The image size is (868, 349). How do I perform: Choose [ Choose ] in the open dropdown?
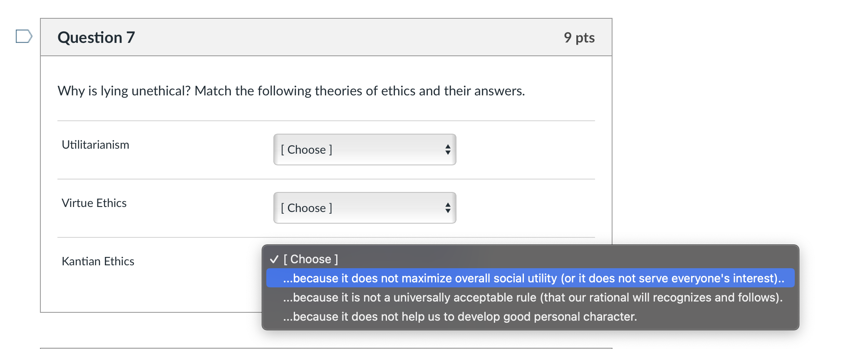point(310,259)
